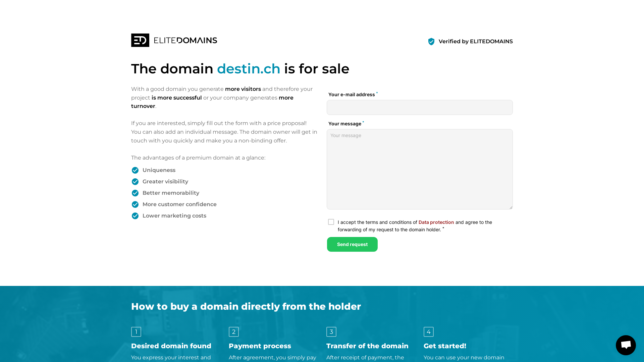644x362 pixels.
Task: Focus the Your message text area
Action: point(420,169)
